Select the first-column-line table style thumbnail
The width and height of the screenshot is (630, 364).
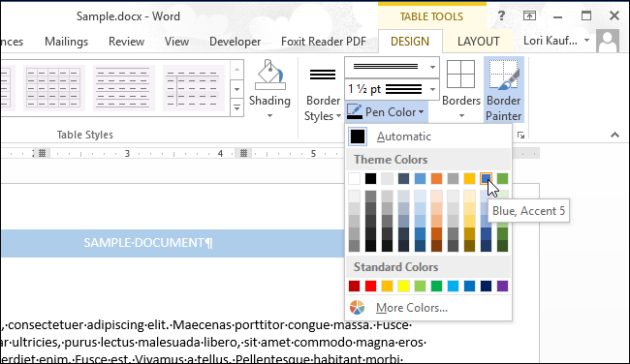193,88
